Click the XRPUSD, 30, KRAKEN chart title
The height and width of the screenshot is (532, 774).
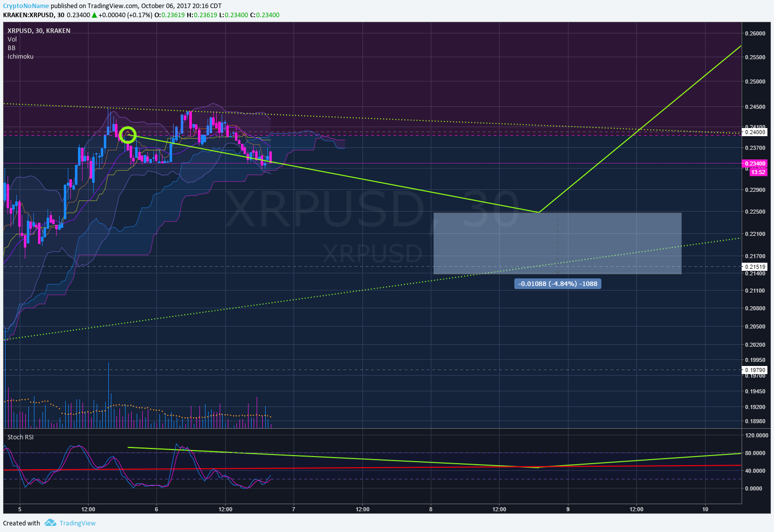click(x=39, y=31)
